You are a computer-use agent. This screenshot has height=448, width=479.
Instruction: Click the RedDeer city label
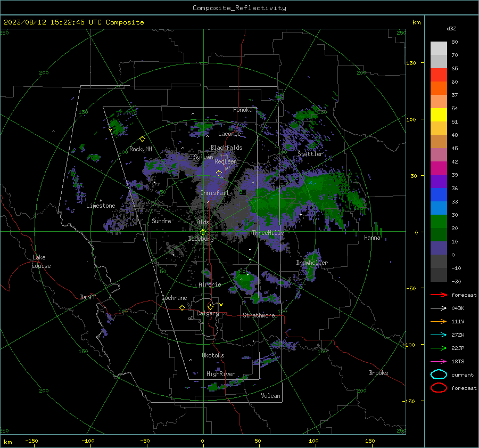(x=226, y=161)
